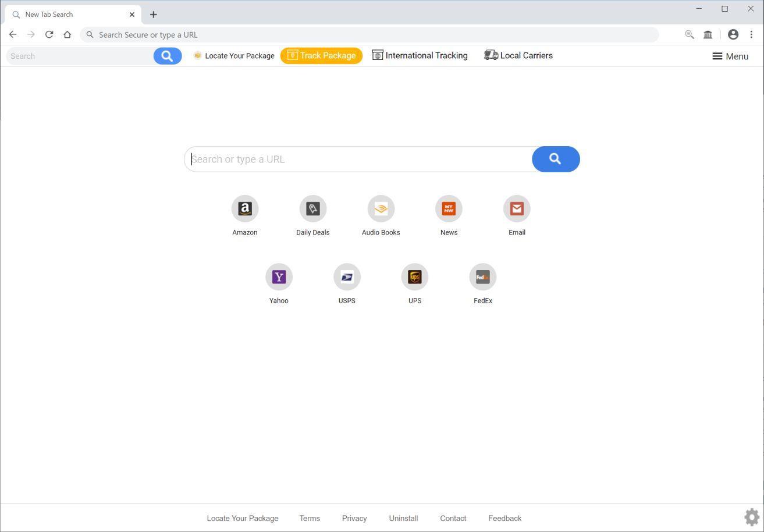This screenshot has width=764, height=532.
Task: Open page settings gear icon
Action: (x=752, y=517)
